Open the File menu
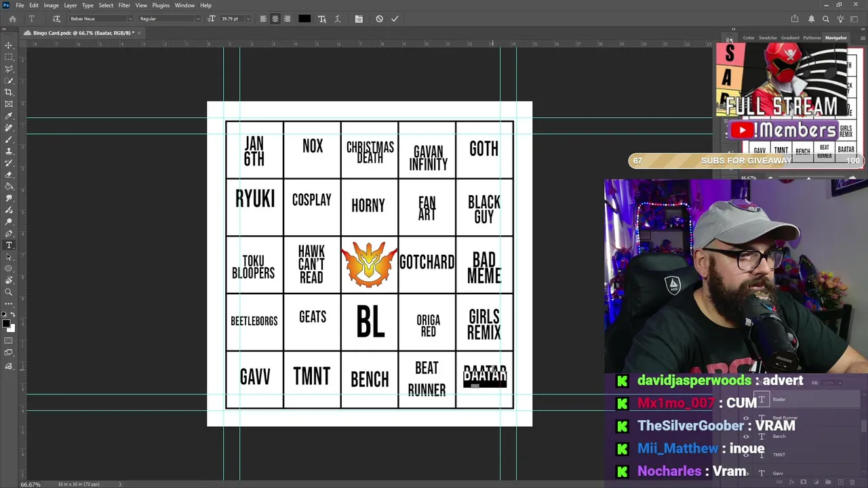Screen dimensions: 868x488 (x=20, y=5)
